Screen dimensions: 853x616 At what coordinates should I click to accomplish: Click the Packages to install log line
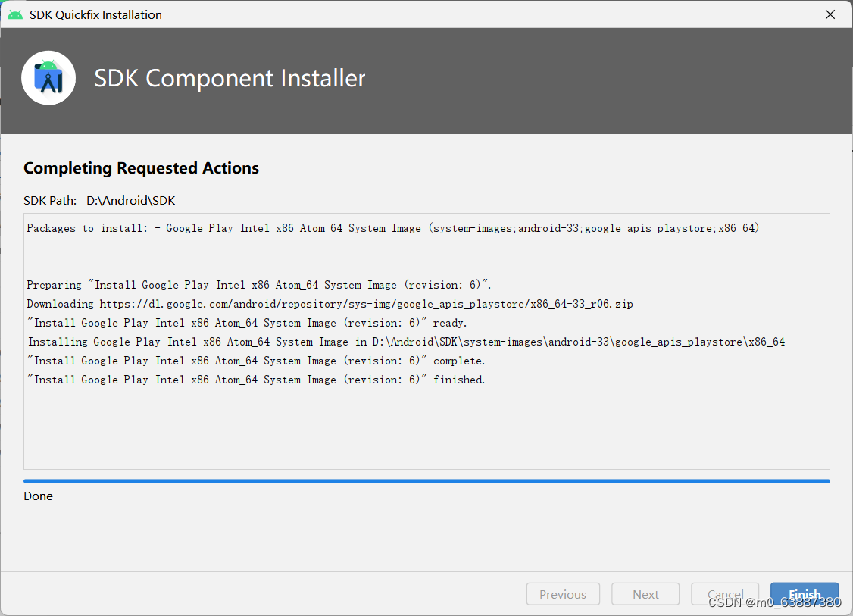[392, 228]
